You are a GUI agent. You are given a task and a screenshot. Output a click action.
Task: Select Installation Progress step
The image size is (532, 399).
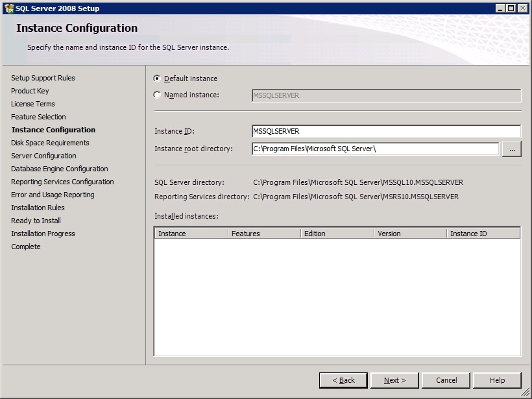coord(43,234)
